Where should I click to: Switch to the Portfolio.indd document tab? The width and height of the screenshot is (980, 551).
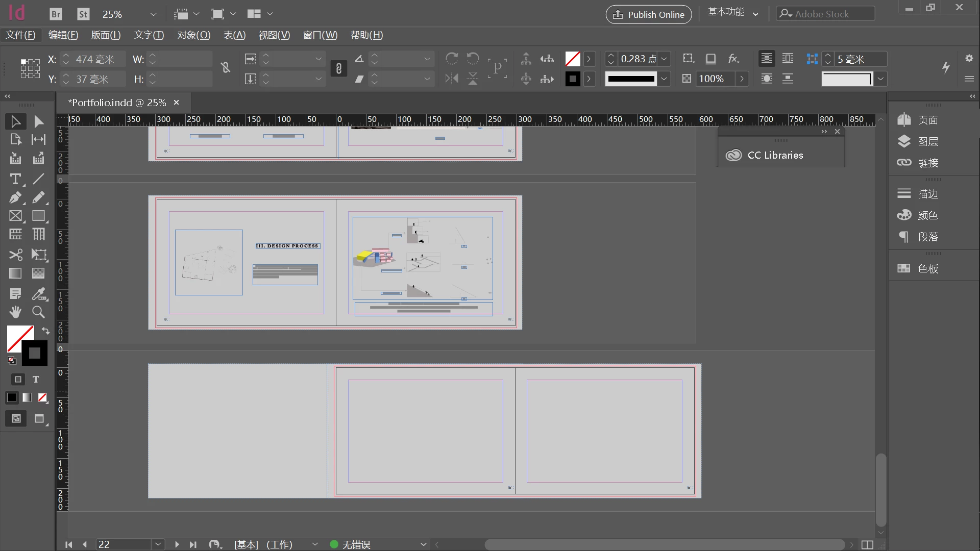click(117, 103)
